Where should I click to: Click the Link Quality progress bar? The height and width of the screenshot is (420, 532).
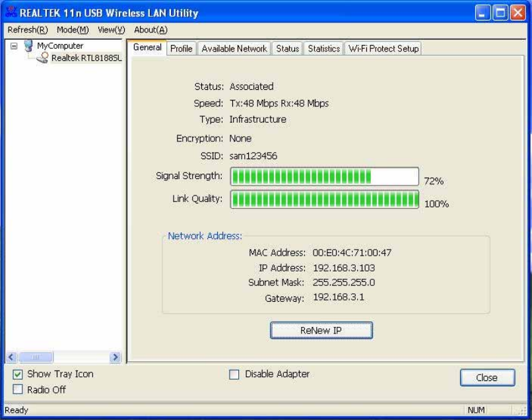coord(324,199)
